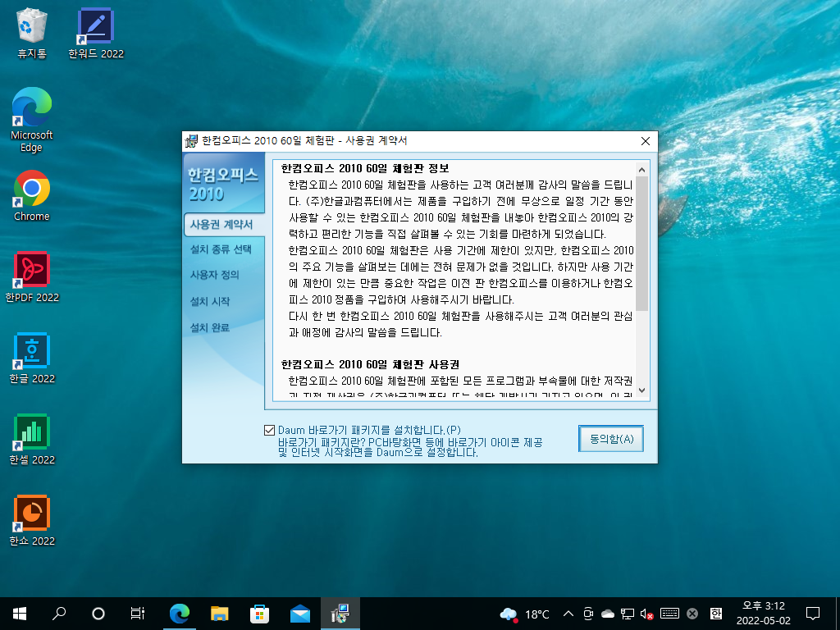Select the 한글 2022 desktop icon
Viewport: 840px width, 630px height.
tap(32, 358)
